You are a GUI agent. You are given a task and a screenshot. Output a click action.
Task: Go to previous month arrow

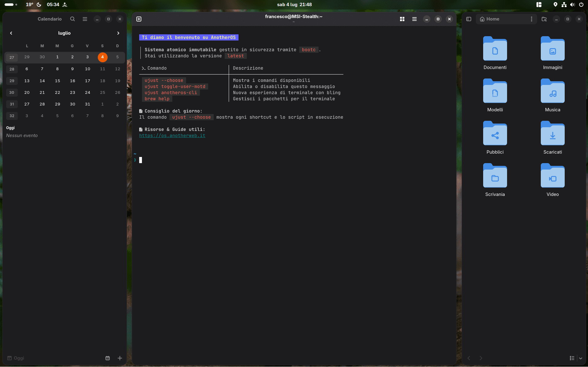11,33
